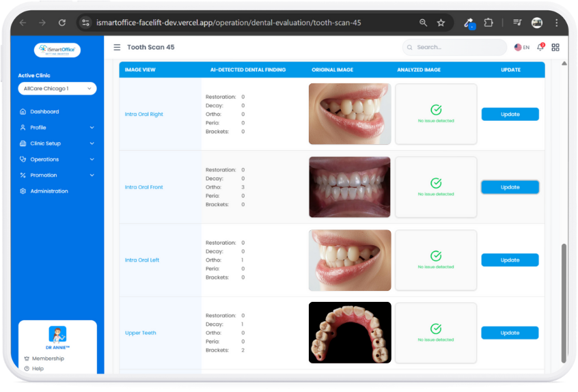Click into the Search field
The height and width of the screenshot is (392, 578).
(454, 47)
